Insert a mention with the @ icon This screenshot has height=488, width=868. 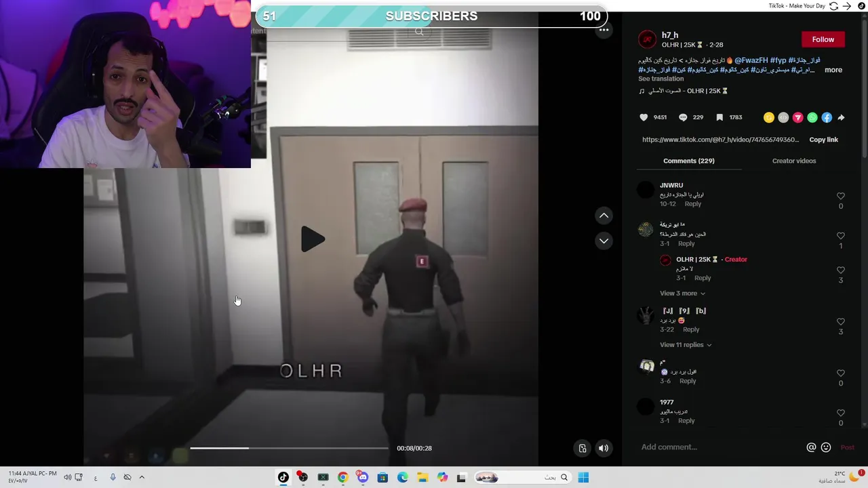(811, 447)
